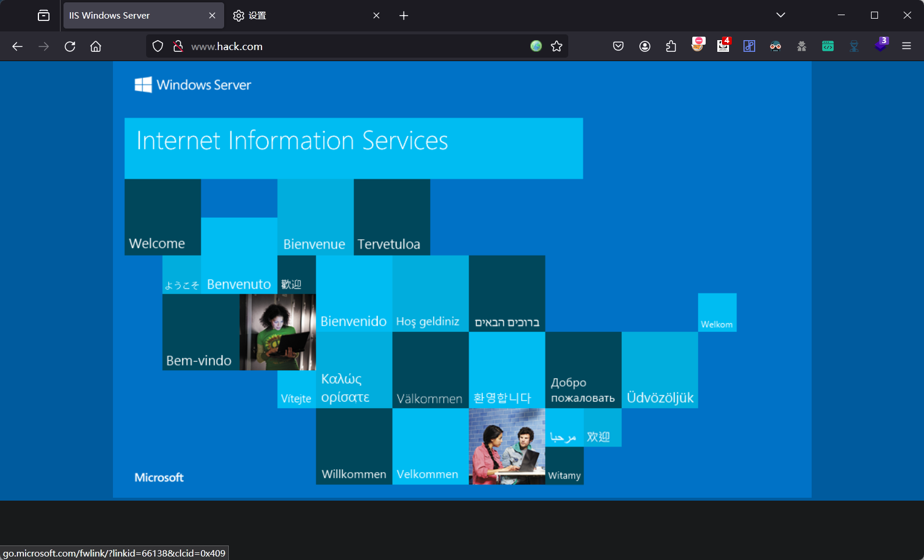Click the Добро пожаловать tile

(583, 370)
